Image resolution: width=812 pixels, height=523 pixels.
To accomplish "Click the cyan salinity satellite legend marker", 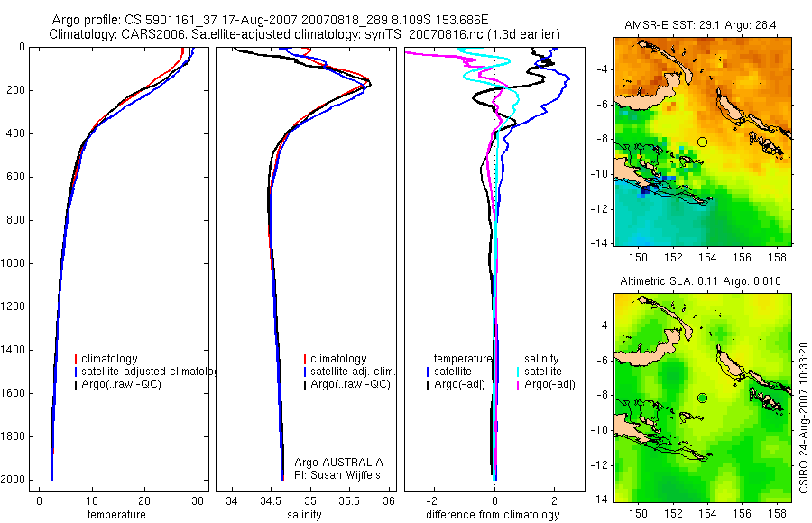I will [x=518, y=372].
